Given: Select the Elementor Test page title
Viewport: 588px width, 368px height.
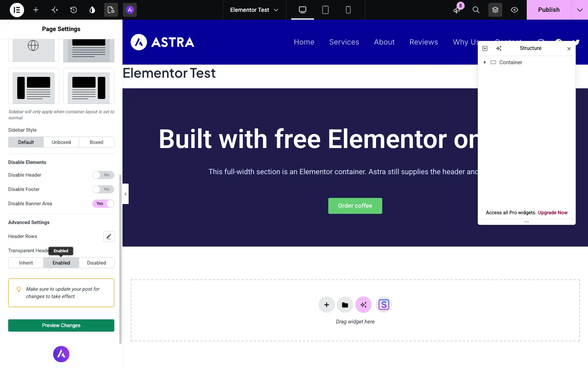Looking at the screenshot, I should (x=169, y=73).
